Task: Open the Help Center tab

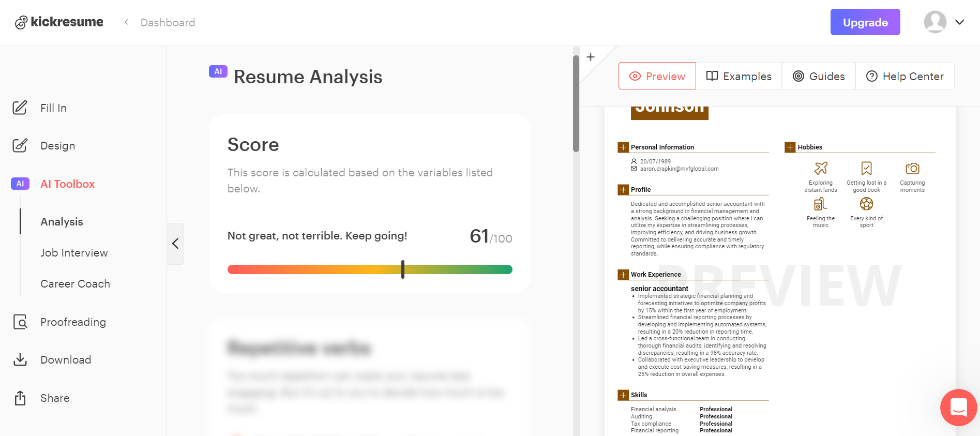Action: 904,76
